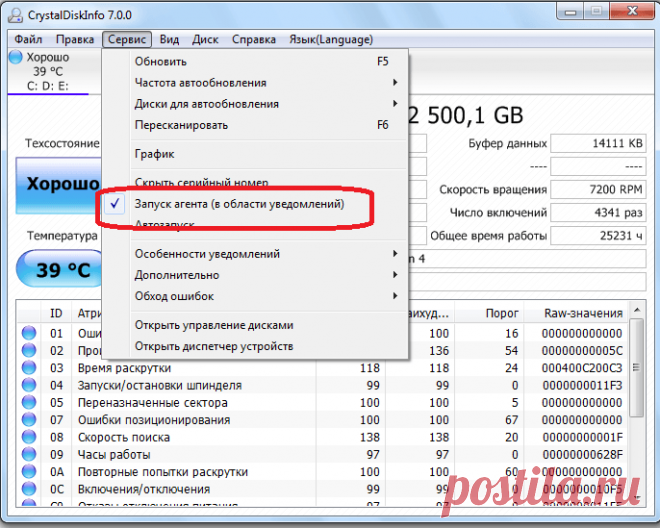660x528 pixels.
Task: Expand Дополнительно submenu
Action: pos(255,275)
